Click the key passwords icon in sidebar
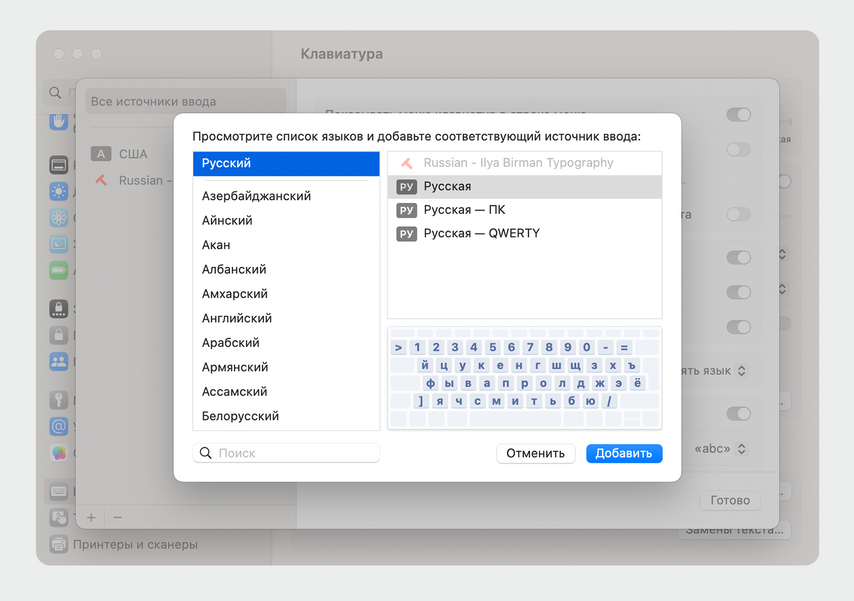This screenshot has height=601, width=854. pos(58,399)
